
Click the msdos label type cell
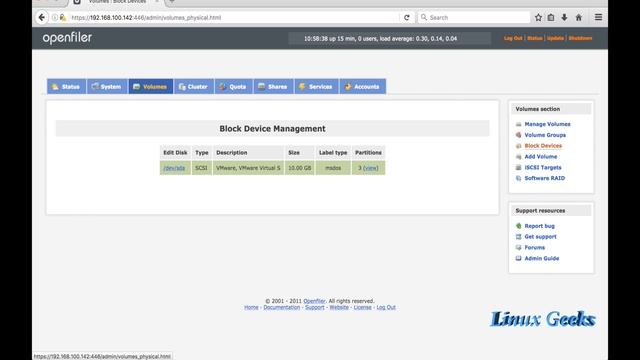pos(333,168)
